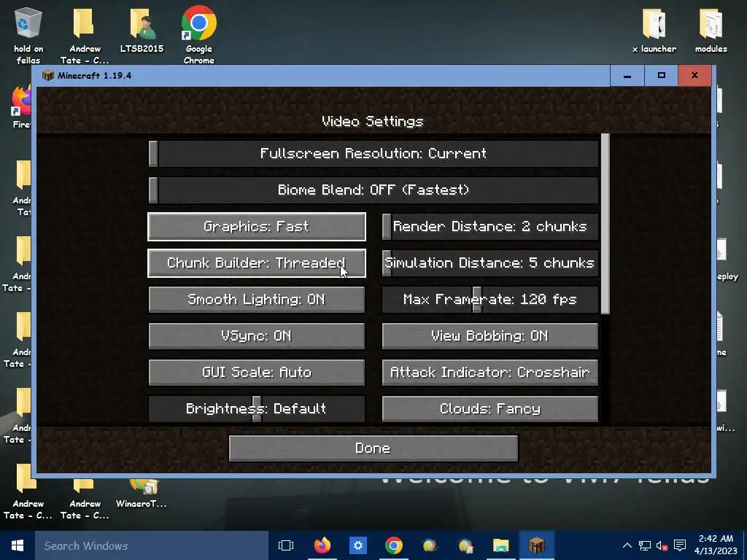Switch to Firefox on the taskbar

(322, 545)
